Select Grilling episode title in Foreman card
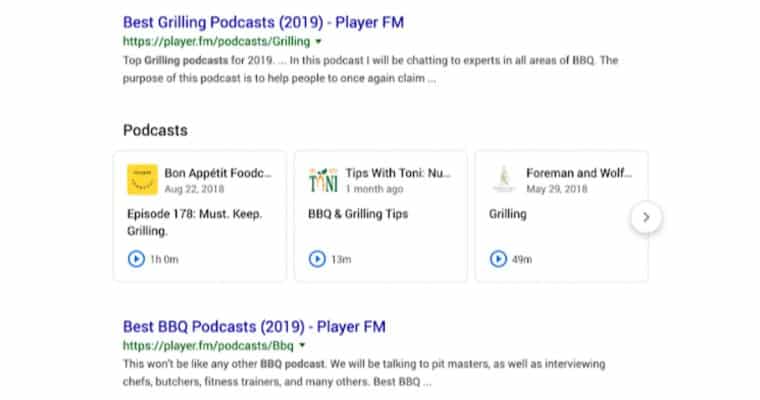The image size is (760, 400). pos(507,214)
